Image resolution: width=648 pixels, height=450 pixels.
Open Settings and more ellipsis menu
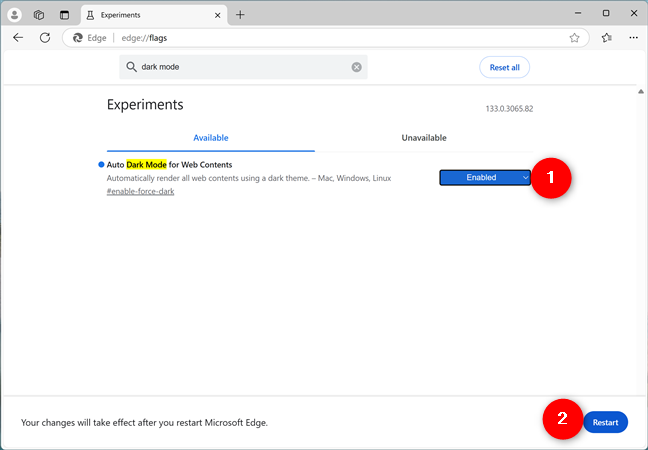[x=633, y=38]
